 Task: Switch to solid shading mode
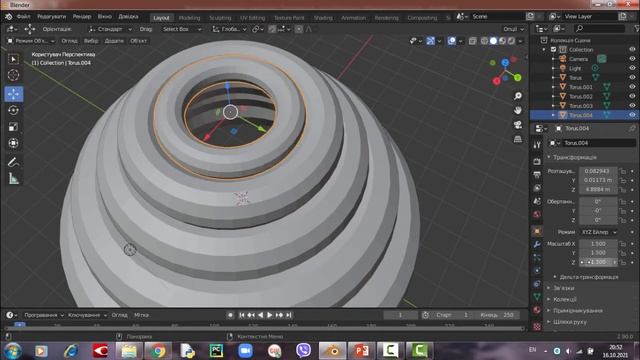(493, 41)
